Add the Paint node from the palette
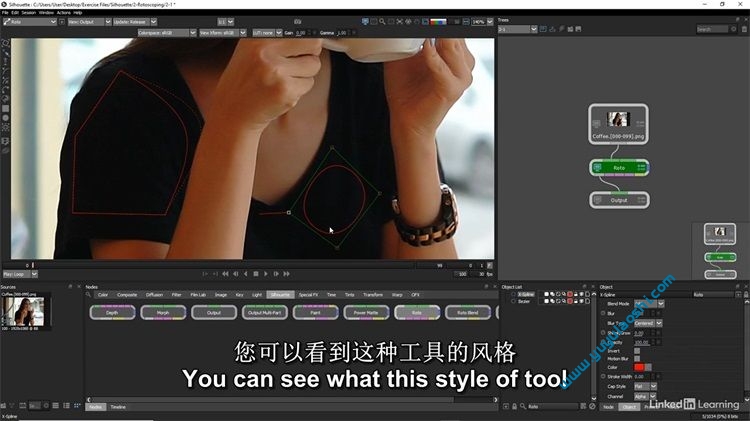 click(316, 313)
